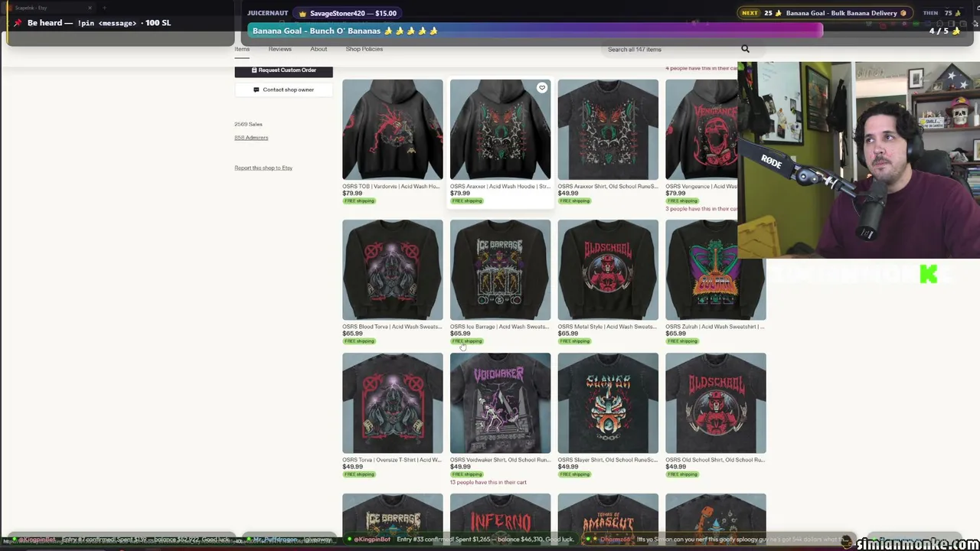This screenshot has width=980, height=551.
Task: Click the $79.99 price under the Vardorvis hoodie
Action: (x=352, y=193)
